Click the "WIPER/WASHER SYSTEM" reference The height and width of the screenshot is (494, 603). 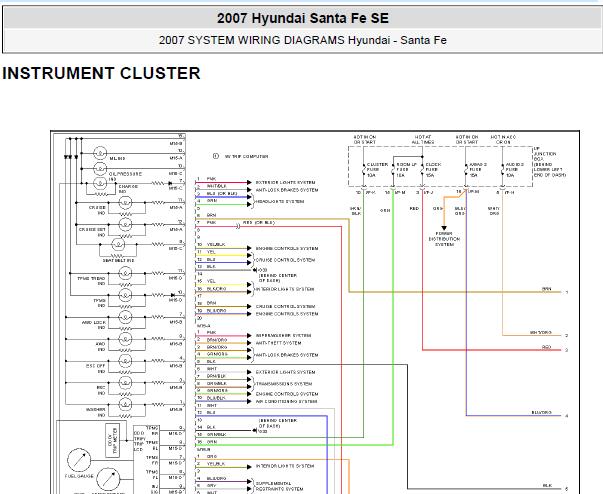pos(283,336)
